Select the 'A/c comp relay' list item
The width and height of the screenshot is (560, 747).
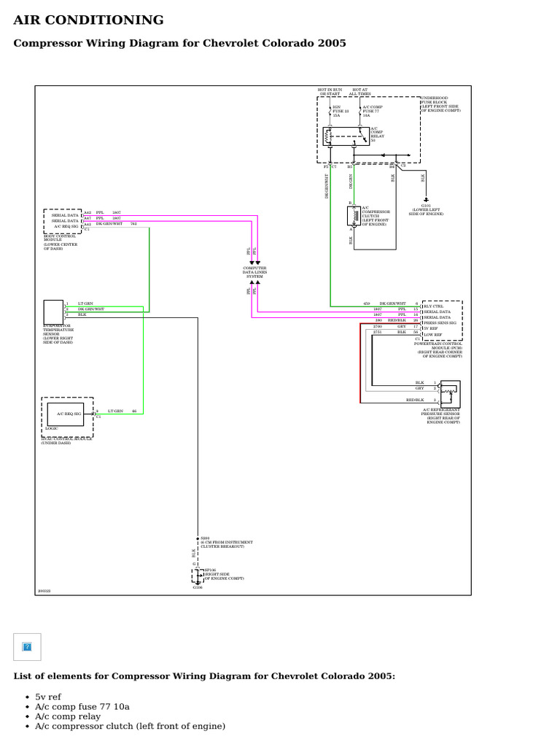[68, 716]
